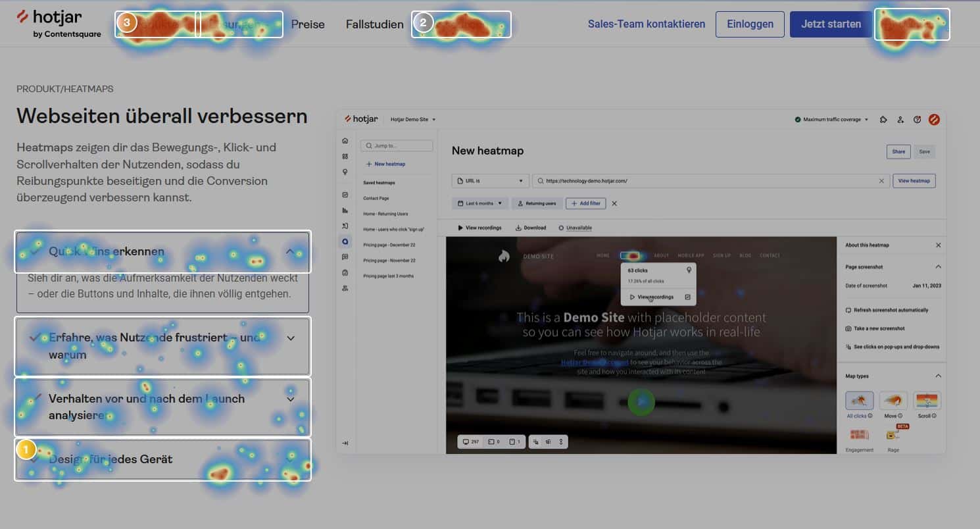This screenshot has width=980, height=529.
Task: Remove filters using the X beside Add filter
Action: [x=614, y=203]
